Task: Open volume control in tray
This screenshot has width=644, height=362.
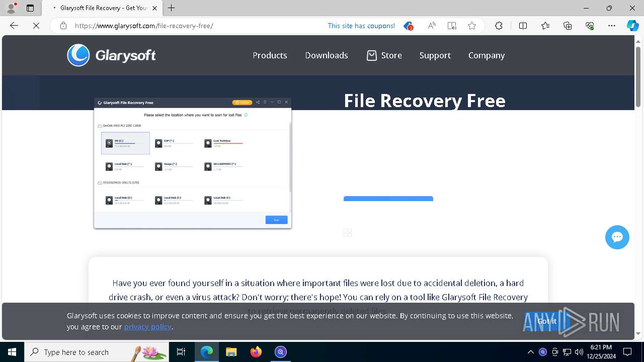Action: click(x=579, y=352)
